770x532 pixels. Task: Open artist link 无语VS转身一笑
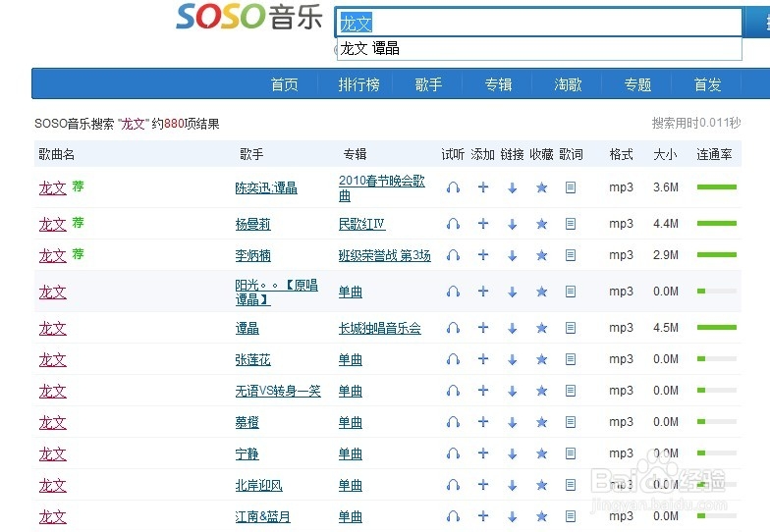pos(278,391)
